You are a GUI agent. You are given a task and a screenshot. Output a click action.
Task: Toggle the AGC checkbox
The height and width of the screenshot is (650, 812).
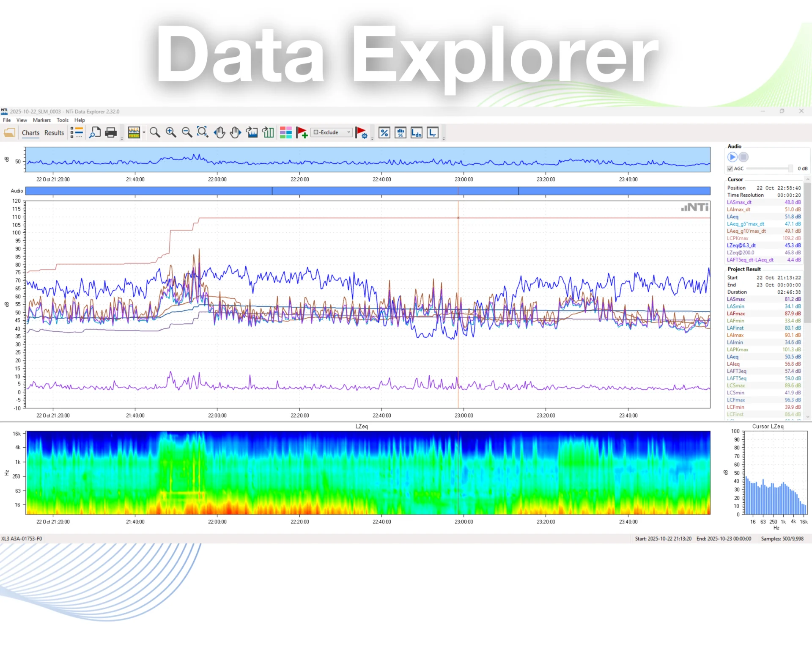click(x=730, y=169)
